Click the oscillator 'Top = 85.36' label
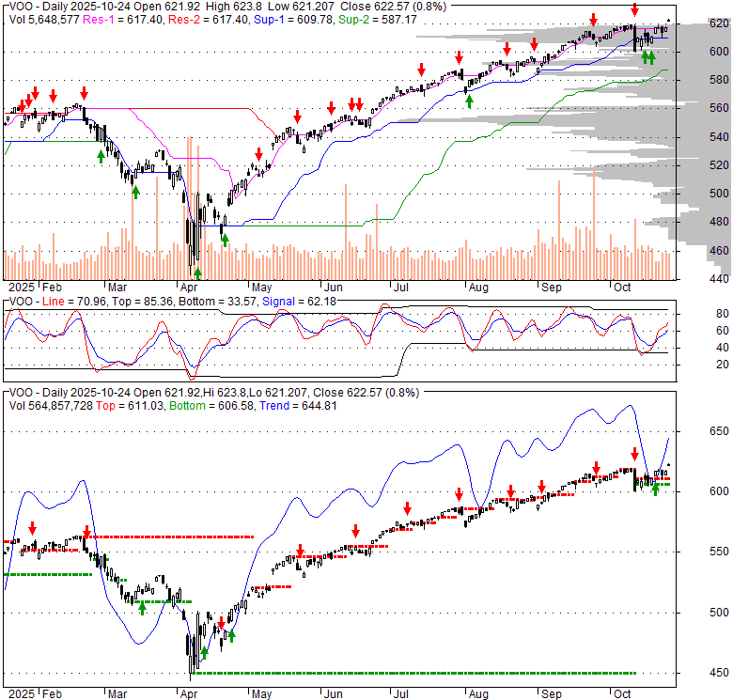The image size is (733, 700). pyautogui.click(x=143, y=302)
